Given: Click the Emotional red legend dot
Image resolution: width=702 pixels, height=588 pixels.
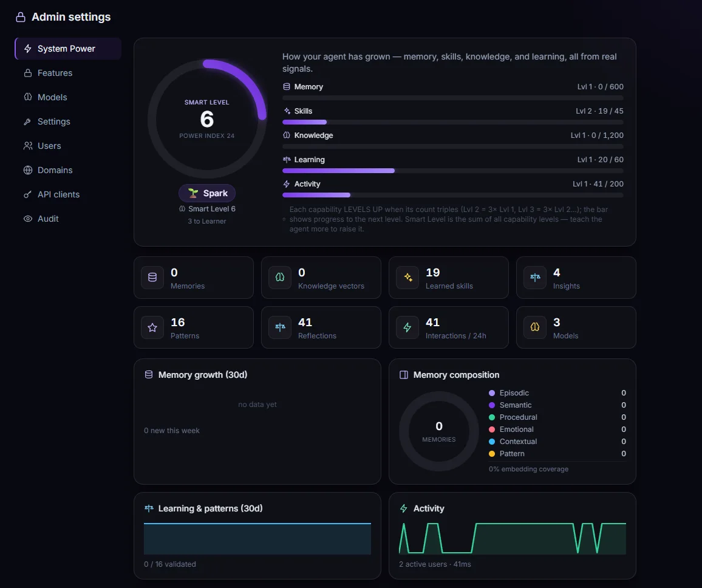Looking at the screenshot, I should click(491, 429).
